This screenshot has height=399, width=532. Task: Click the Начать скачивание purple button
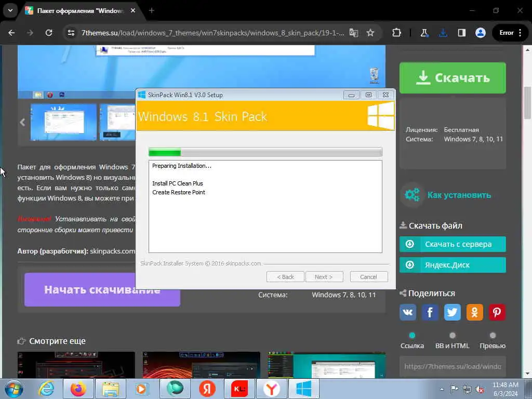point(102,290)
